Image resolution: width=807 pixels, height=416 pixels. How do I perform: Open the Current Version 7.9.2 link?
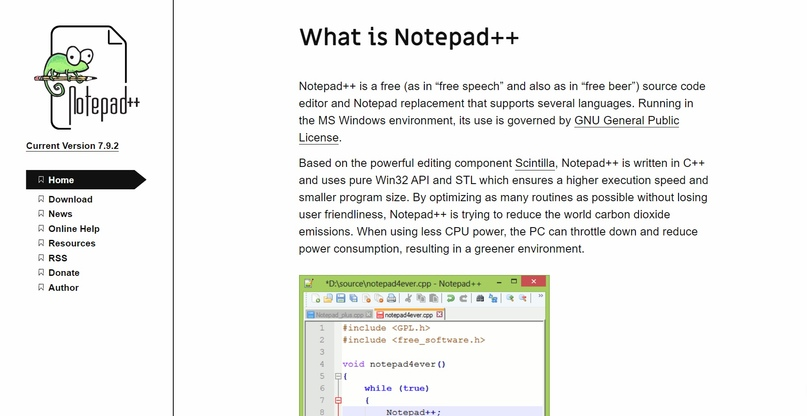point(73,146)
